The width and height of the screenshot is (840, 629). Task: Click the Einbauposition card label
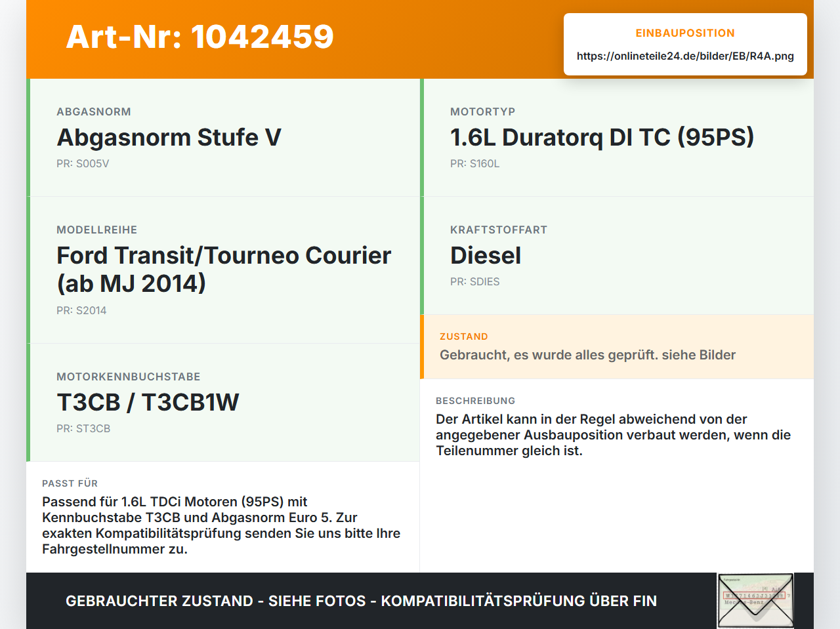[x=685, y=33]
